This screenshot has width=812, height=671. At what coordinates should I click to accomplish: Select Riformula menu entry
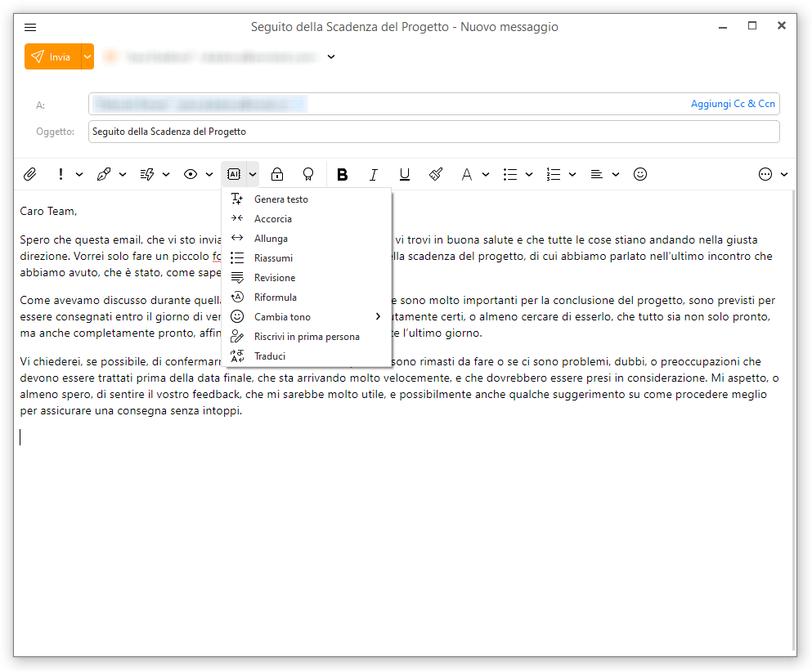pos(306,297)
